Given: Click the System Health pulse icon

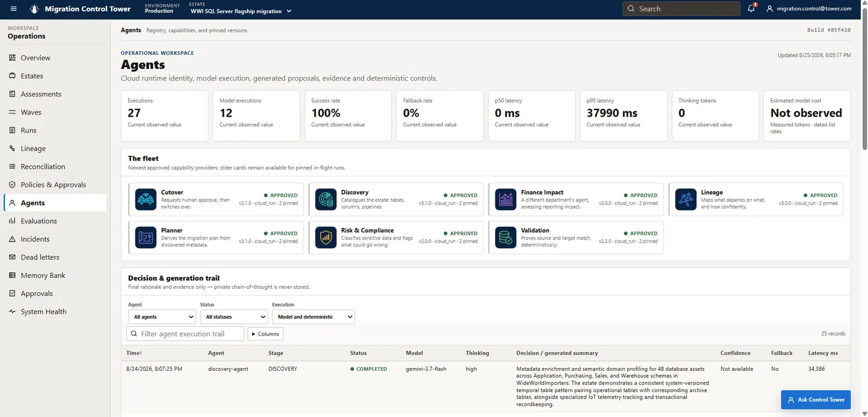Looking at the screenshot, I should (12, 312).
